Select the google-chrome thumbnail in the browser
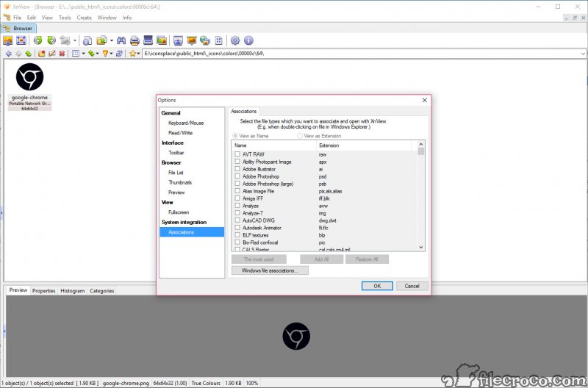This screenshot has height=388, width=588. tap(29, 87)
